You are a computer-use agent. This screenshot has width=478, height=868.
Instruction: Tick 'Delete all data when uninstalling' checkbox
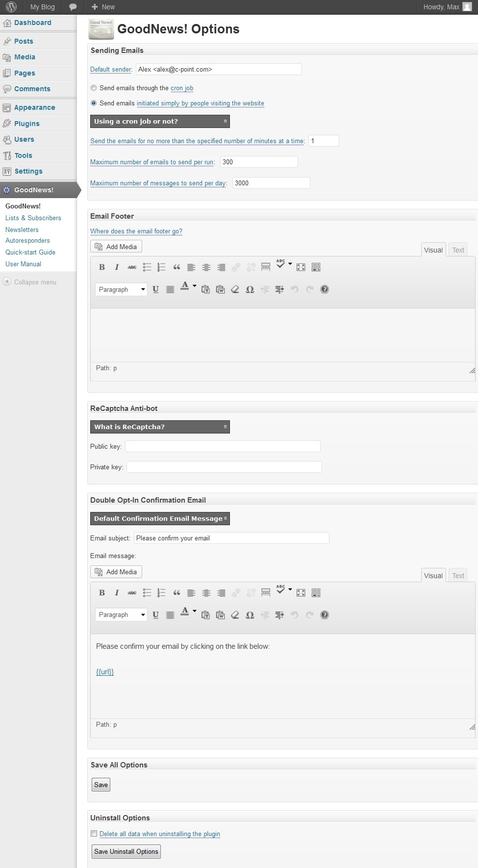(x=94, y=834)
